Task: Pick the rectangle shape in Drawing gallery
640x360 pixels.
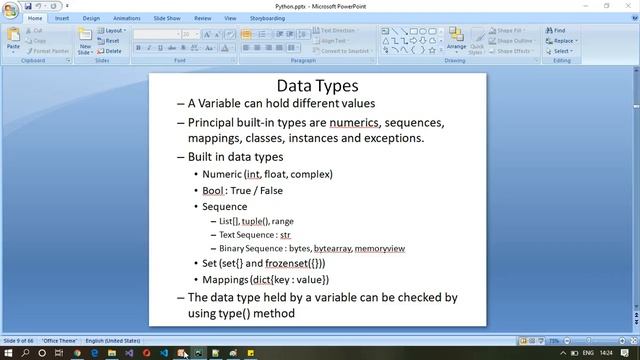Action: click(413, 31)
